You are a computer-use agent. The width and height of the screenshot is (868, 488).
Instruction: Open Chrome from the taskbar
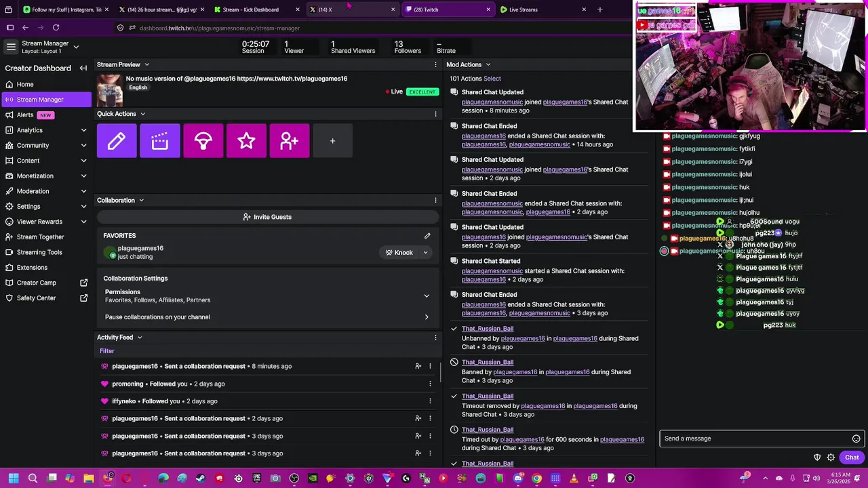click(x=537, y=479)
